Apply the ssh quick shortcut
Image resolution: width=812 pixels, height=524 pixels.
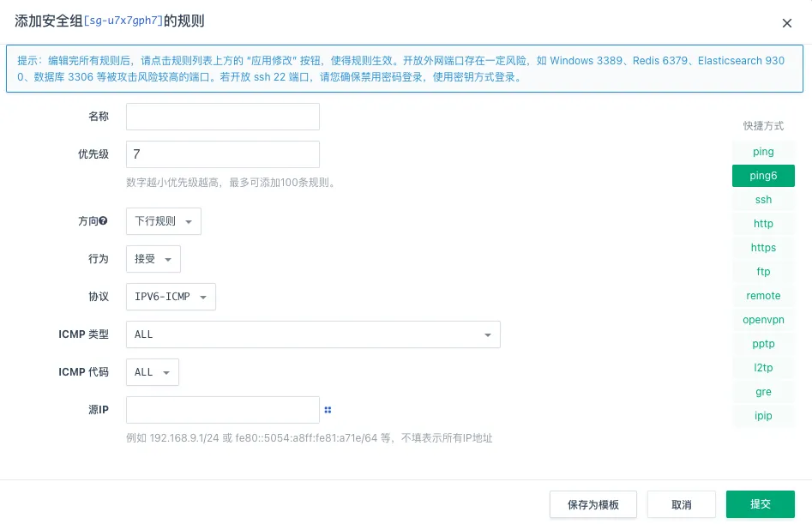762,200
